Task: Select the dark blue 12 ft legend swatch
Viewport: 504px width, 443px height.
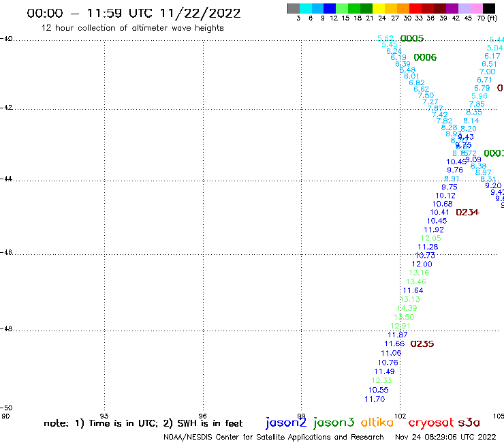Action: (330, 8)
